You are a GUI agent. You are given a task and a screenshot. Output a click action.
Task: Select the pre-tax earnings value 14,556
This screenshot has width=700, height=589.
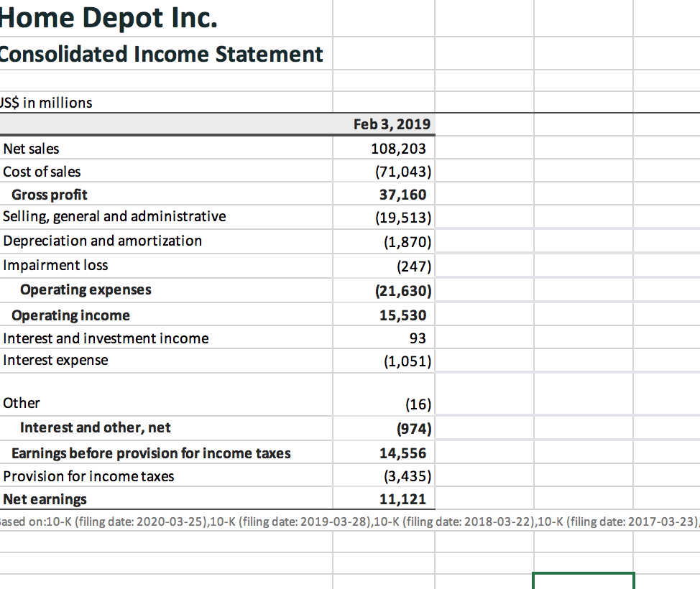[384, 453]
